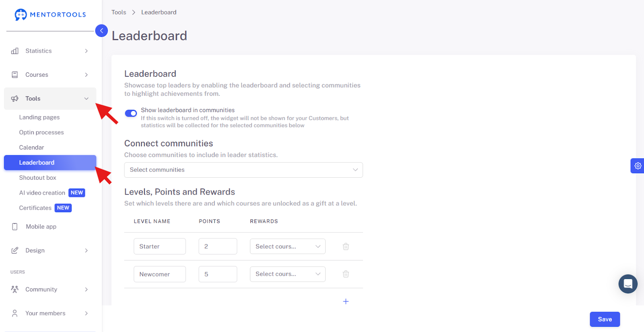Click the Tools breadcrumb link

tap(119, 12)
